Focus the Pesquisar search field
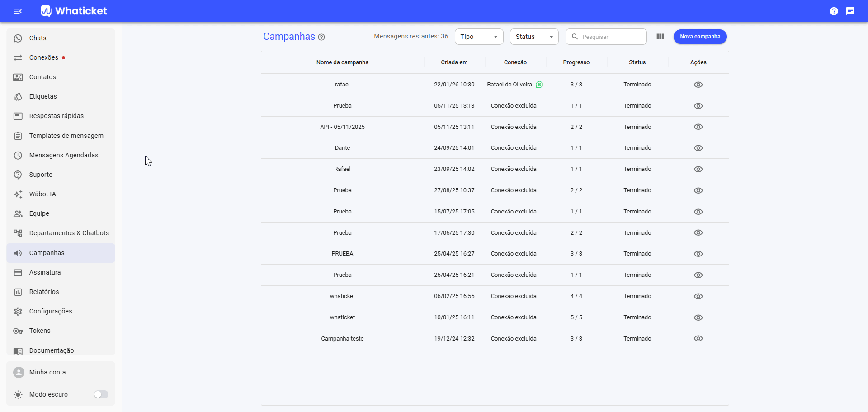 [x=606, y=37]
